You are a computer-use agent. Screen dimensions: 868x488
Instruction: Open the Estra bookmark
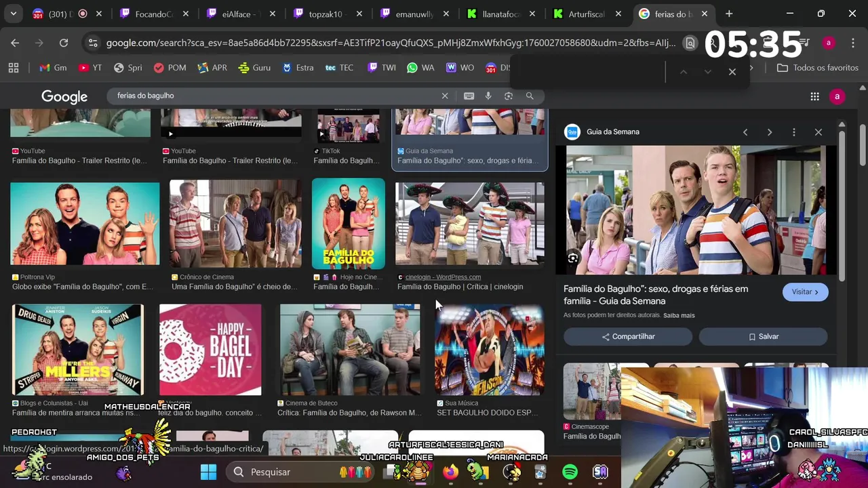tap(298, 68)
